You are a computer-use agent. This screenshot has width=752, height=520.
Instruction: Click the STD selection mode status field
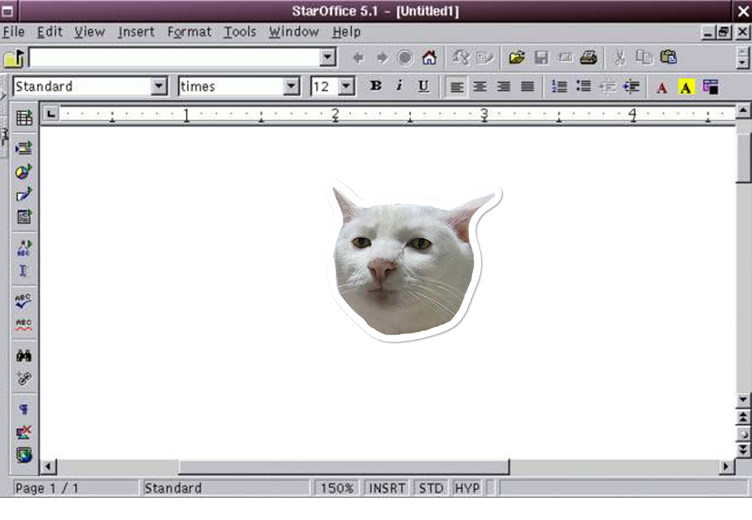click(x=431, y=488)
